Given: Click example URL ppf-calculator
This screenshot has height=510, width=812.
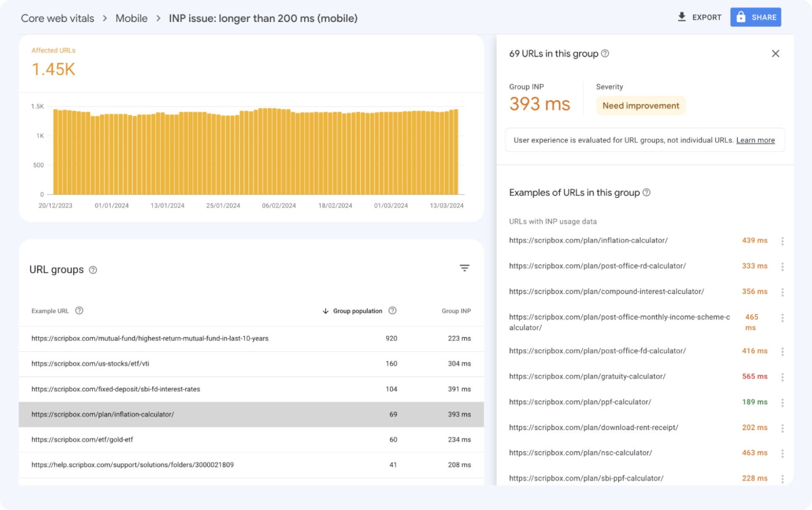Looking at the screenshot, I should (x=580, y=402).
